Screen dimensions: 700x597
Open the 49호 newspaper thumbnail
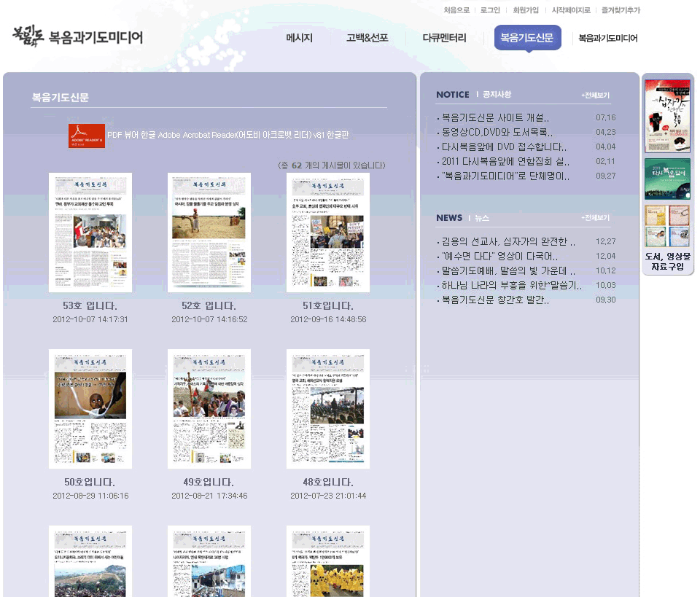(209, 409)
